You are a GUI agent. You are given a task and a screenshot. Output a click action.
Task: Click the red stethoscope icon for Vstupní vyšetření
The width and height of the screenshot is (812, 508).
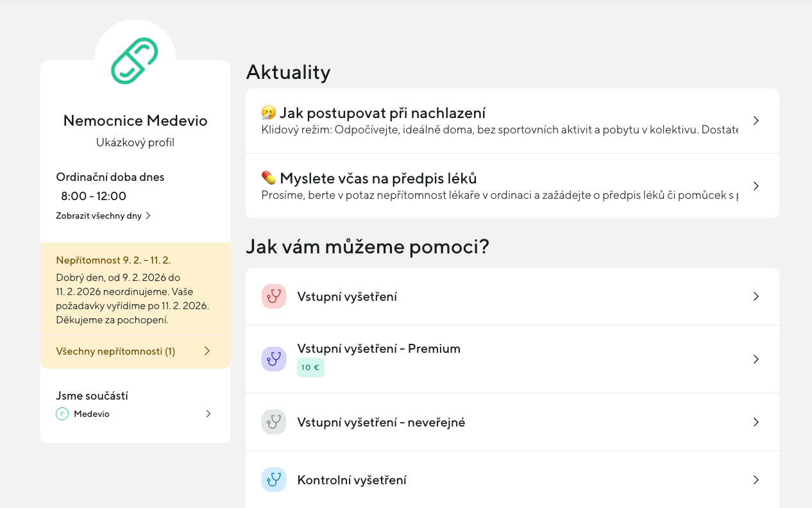tap(274, 296)
